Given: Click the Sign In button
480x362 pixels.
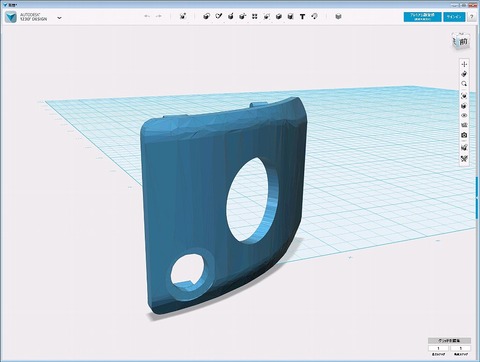Looking at the screenshot, I should click(454, 17).
